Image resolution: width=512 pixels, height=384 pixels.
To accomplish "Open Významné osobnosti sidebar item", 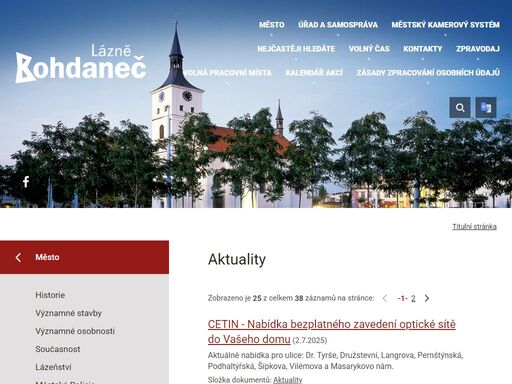I will coord(75,331).
